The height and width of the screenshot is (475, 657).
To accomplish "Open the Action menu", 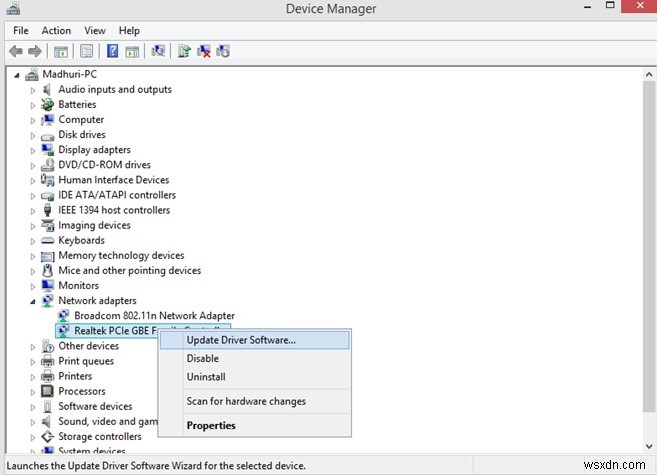I will [56, 31].
